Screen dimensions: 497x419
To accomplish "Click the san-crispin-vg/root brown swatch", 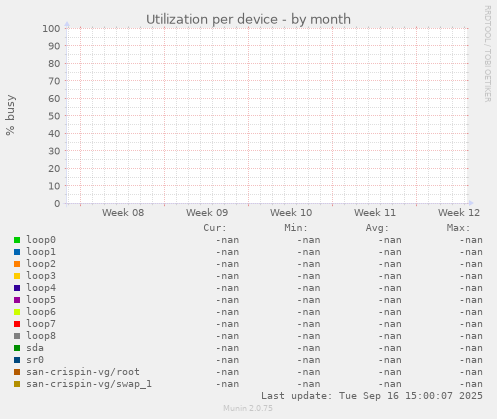I will click(x=17, y=372).
